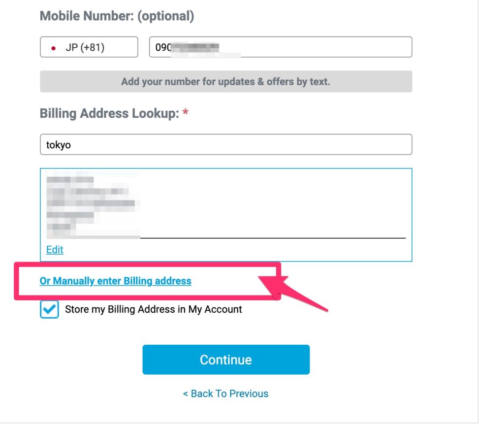The height and width of the screenshot is (424, 504).
Task: Open "Or Manually enter Billing address" link
Action: click(115, 281)
